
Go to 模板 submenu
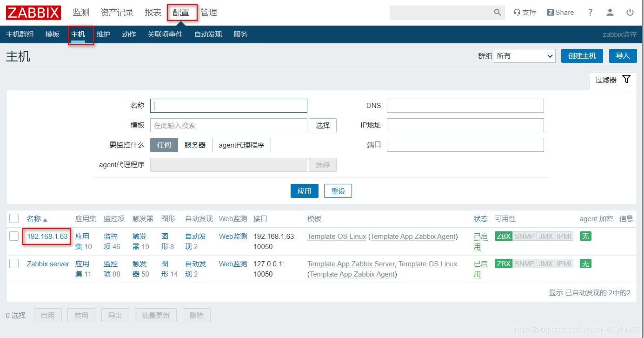pyautogui.click(x=53, y=34)
